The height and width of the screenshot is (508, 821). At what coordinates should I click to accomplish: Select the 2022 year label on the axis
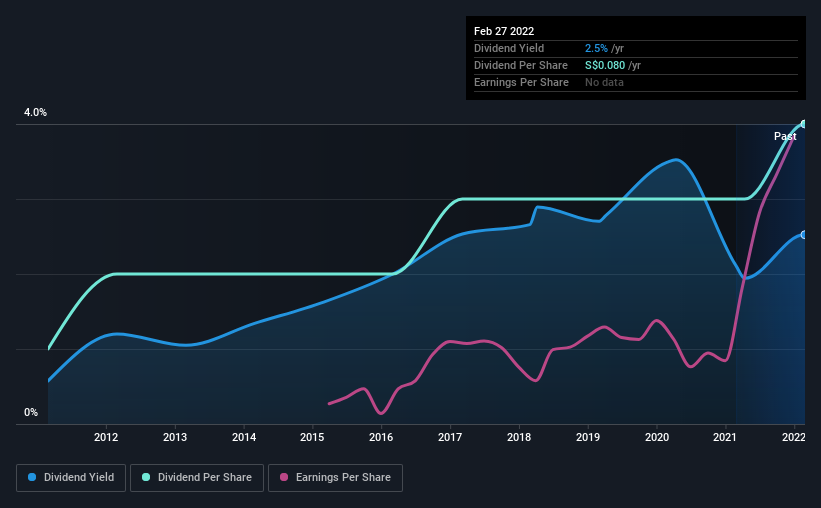point(794,437)
